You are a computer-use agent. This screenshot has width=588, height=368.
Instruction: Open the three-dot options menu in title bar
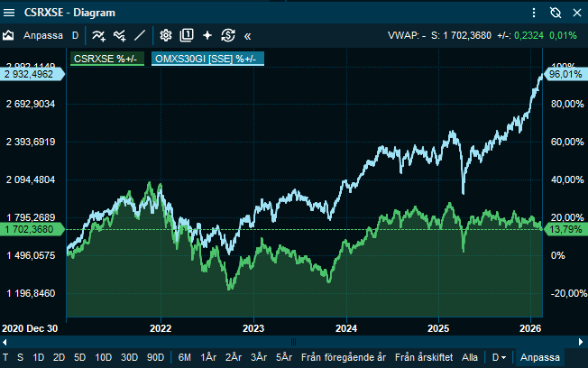[534, 12]
